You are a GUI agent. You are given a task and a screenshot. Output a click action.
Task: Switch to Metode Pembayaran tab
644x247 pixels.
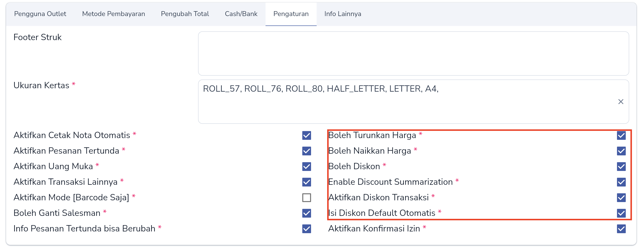[113, 14]
